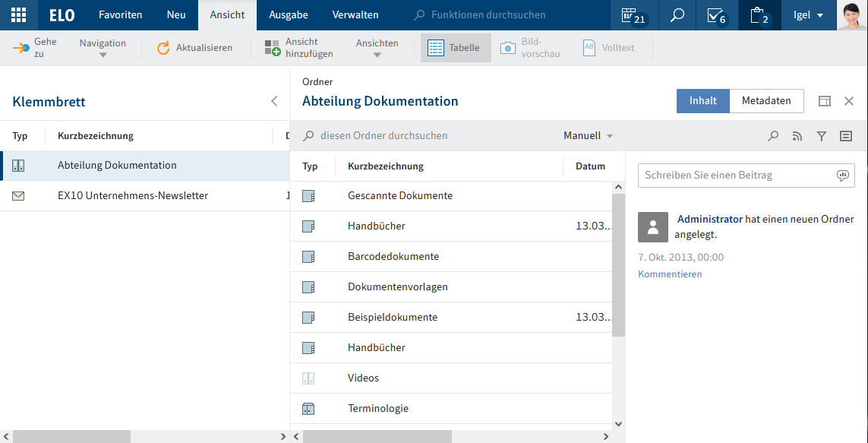Switch to the Favoriten ribbon tab
This screenshot has width=868, height=443.
[120, 15]
